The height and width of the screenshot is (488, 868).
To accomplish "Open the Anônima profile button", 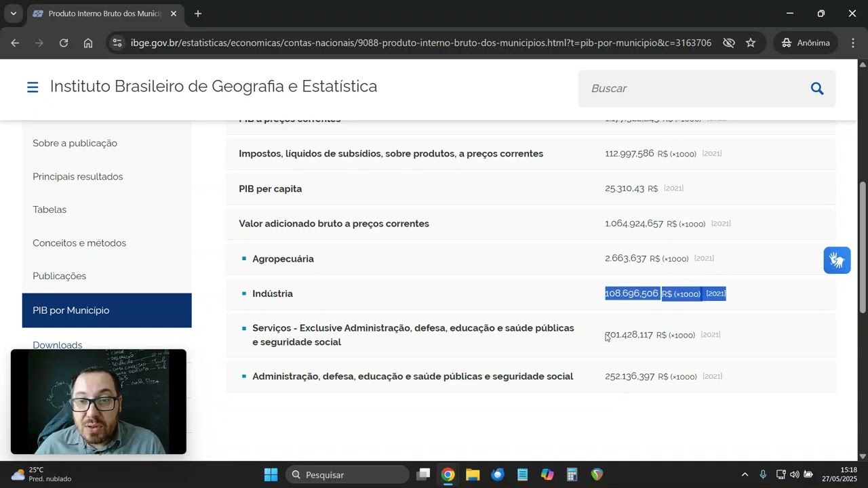I will (806, 43).
